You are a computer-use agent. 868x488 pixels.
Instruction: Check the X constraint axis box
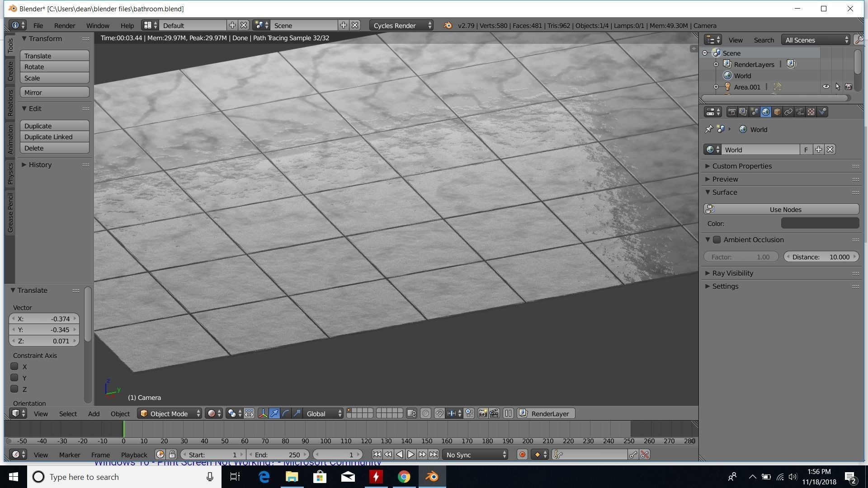14,366
